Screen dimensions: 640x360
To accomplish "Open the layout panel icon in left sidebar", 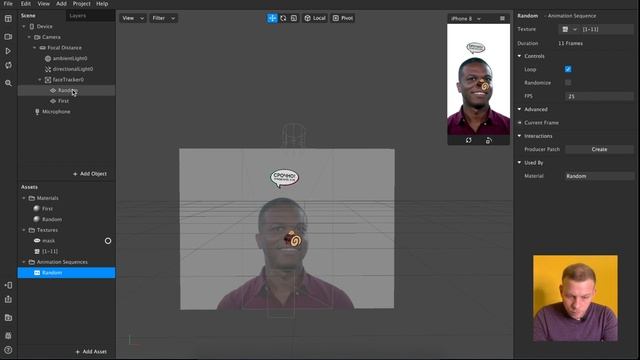I will (8, 19).
